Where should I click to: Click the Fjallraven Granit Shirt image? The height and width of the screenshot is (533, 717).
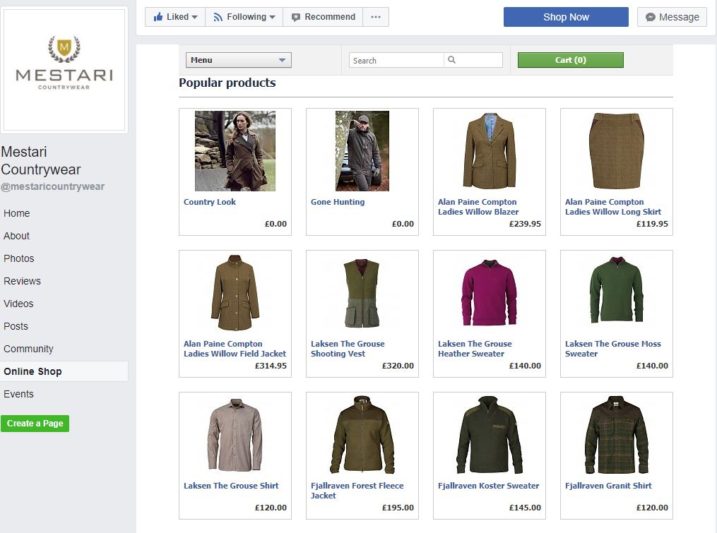(x=616, y=435)
